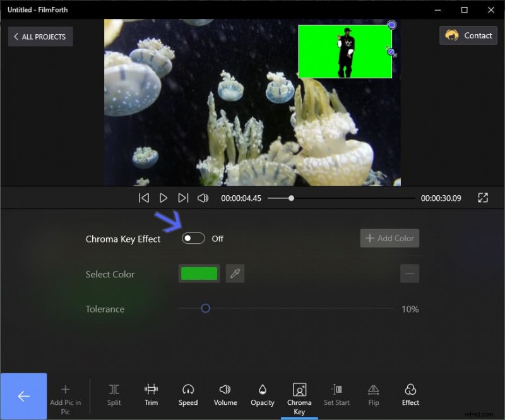This screenshot has height=420, width=505.
Task: Toggle the Chroma Key Effect on
Action: point(193,238)
